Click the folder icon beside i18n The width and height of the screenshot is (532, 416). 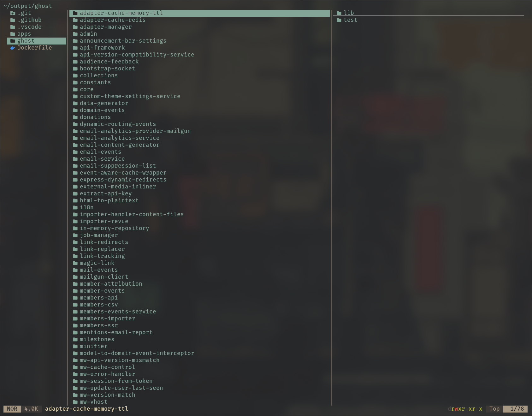75,208
